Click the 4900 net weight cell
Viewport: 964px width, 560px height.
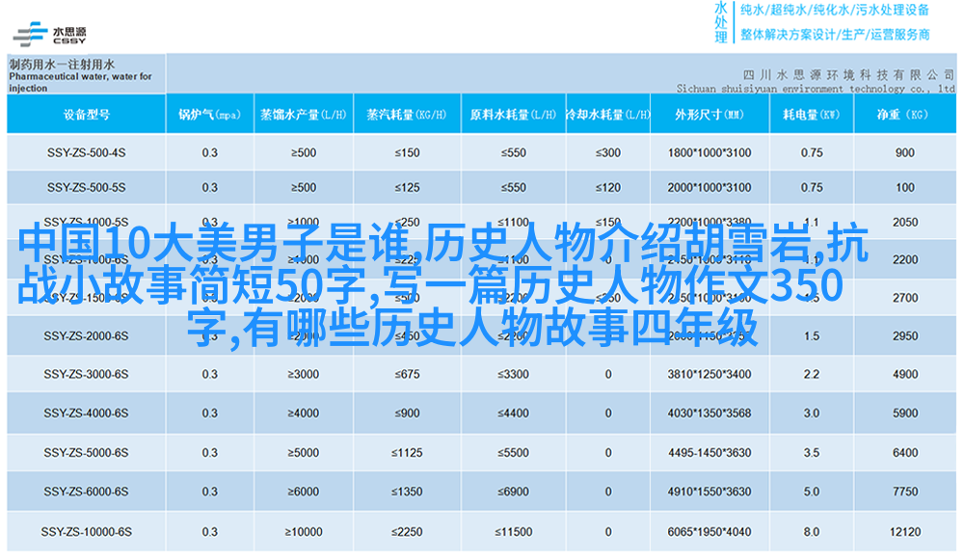click(905, 374)
